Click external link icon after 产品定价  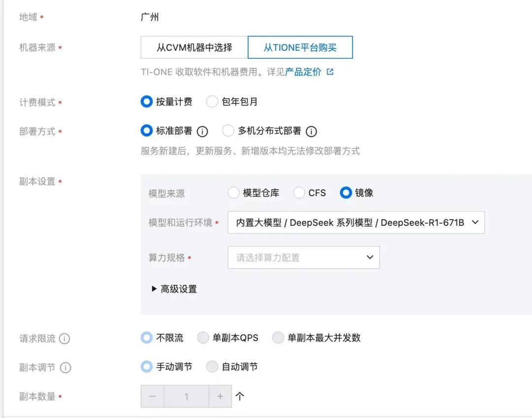pyautogui.click(x=330, y=72)
